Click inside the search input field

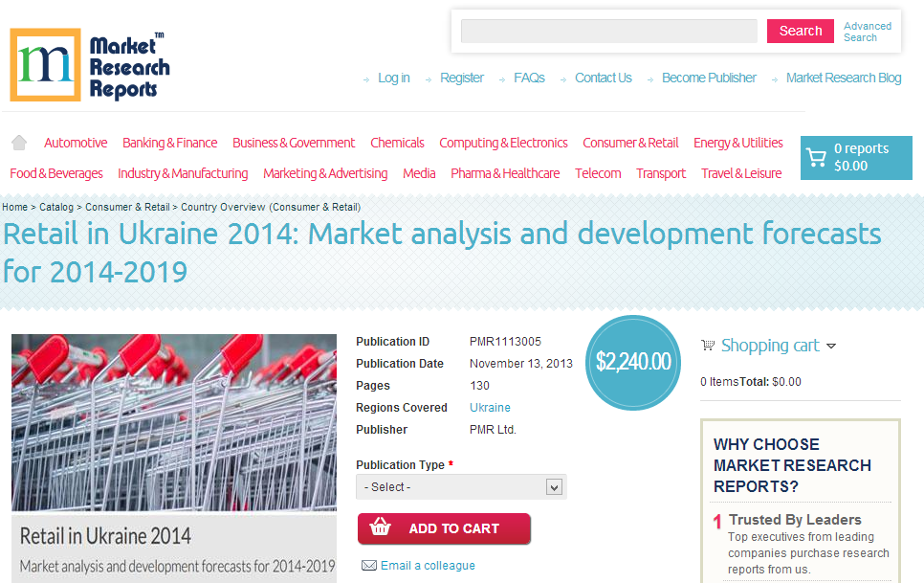(x=608, y=31)
